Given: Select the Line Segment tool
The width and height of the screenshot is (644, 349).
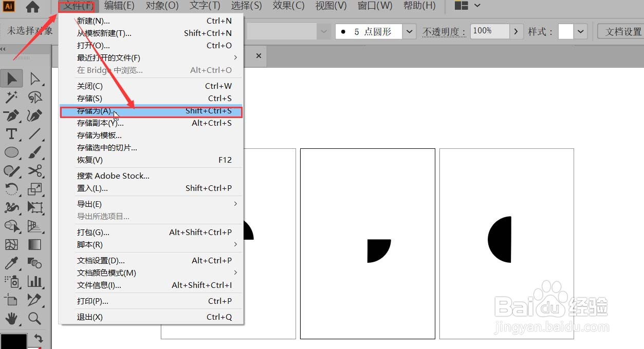Looking at the screenshot, I should pos(35,134).
